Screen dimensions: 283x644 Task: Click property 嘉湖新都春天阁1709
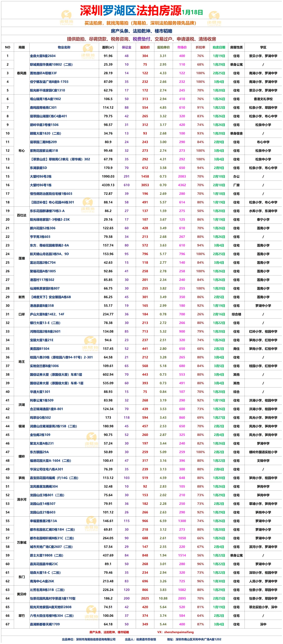(x=45, y=624)
